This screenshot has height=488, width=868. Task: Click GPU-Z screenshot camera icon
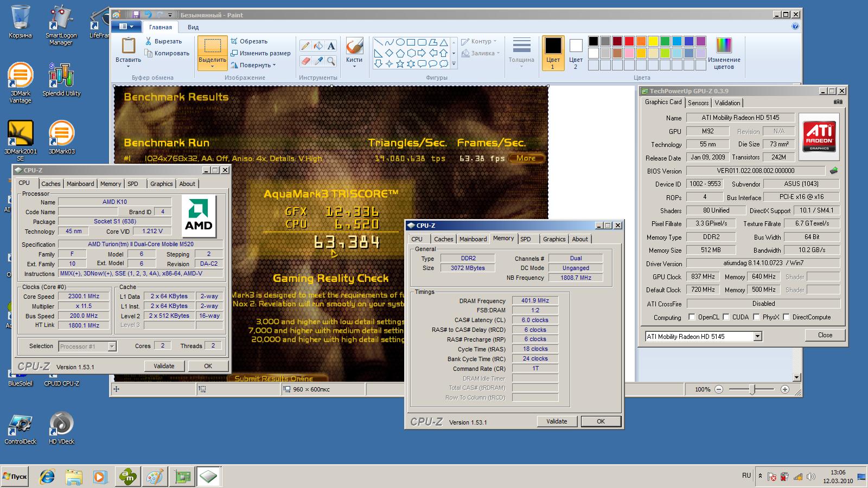[x=838, y=102]
